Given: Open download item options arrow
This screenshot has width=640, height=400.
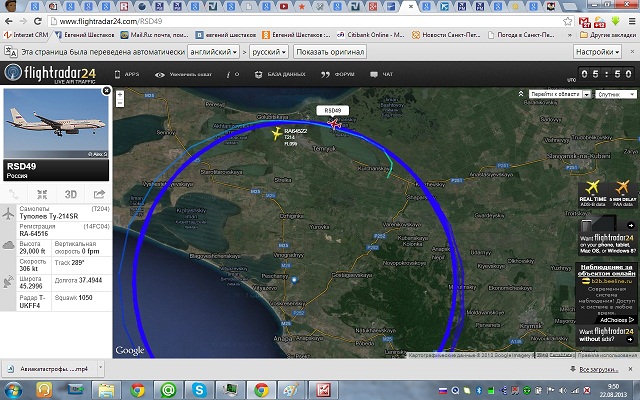Looking at the screenshot, I should tap(100, 368).
